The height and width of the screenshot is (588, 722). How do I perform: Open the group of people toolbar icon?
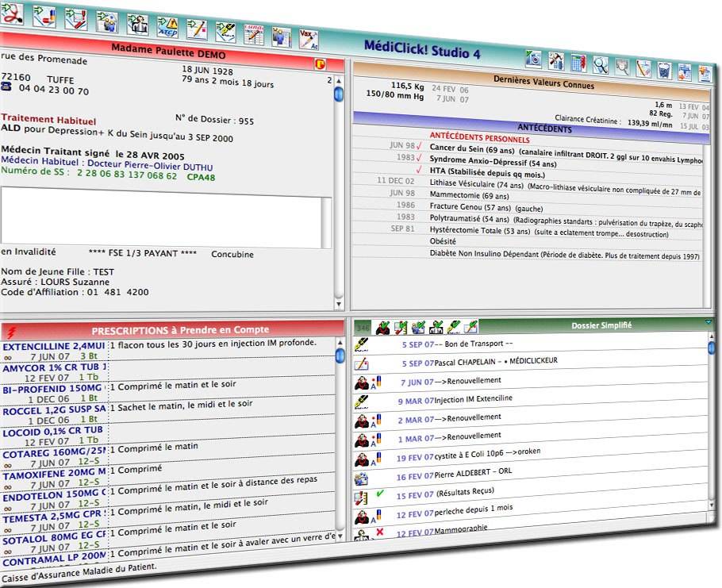[107, 21]
